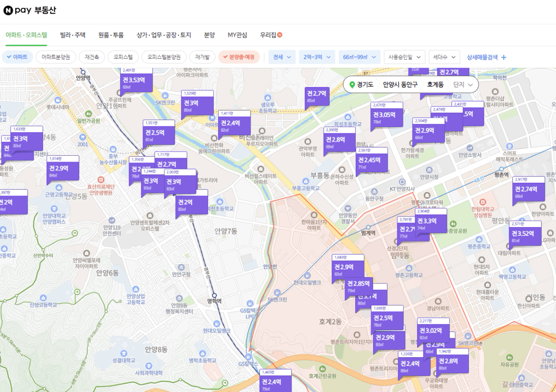This screenshot has height=392, width=556.
Task: Open the 우리집 tab with N badge
Action: [271, 35]
